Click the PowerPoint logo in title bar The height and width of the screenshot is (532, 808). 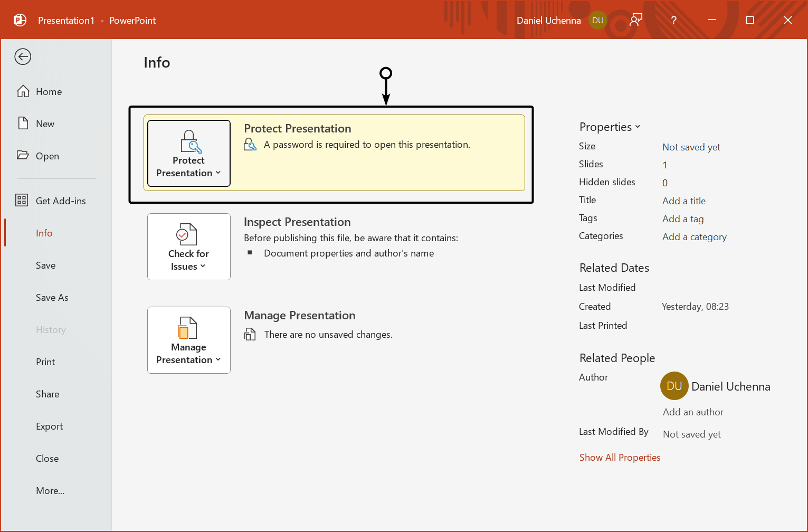point(20,20)
